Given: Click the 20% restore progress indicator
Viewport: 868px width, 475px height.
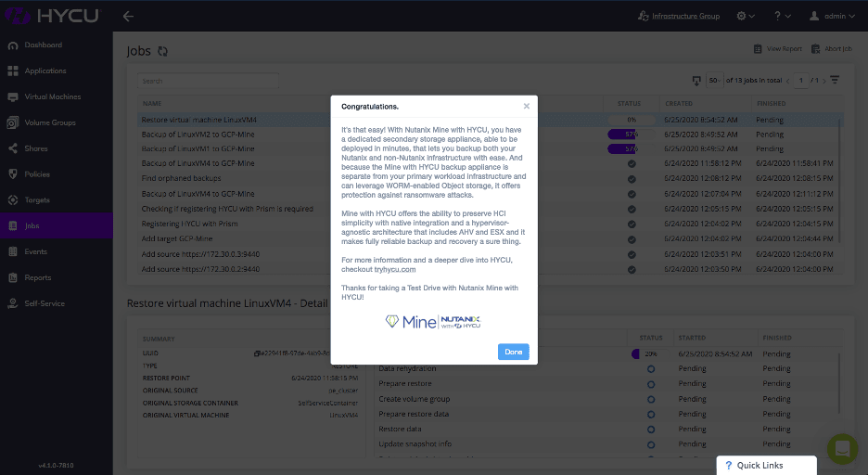Looking at the screenshot, I should 650,353.
